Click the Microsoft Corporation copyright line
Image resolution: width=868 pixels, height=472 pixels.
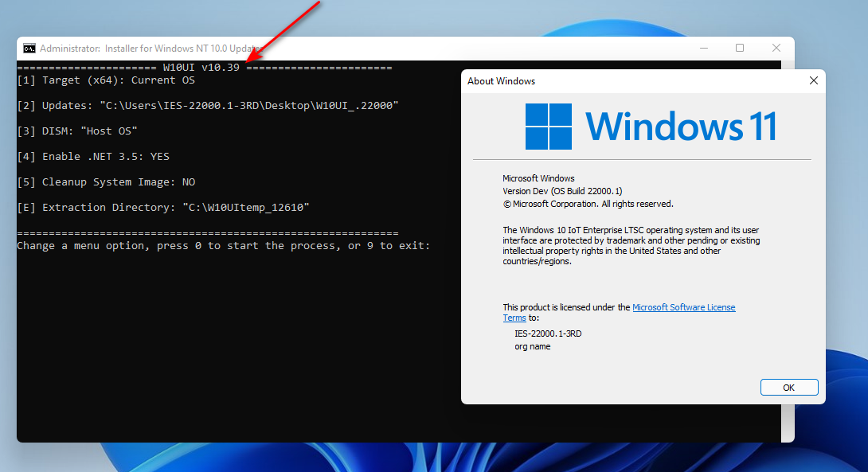click(588, 205)
